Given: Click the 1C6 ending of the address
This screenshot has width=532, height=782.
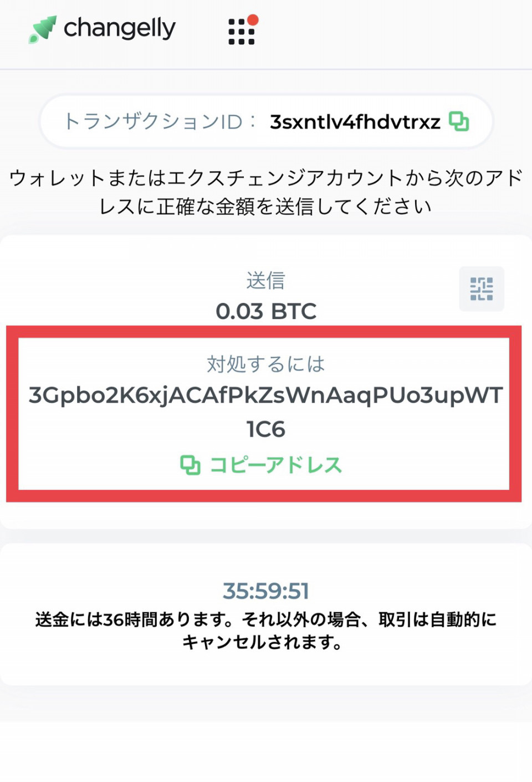Looking at the screenshot, I should tap(266, 429).
